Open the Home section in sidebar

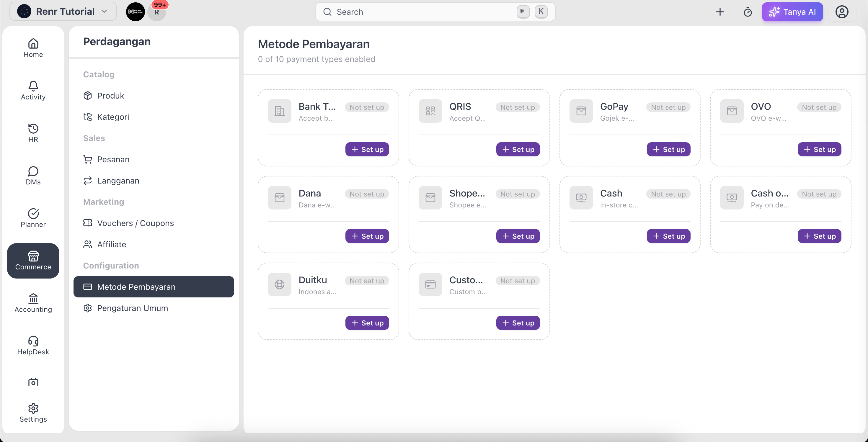(33, 48)
